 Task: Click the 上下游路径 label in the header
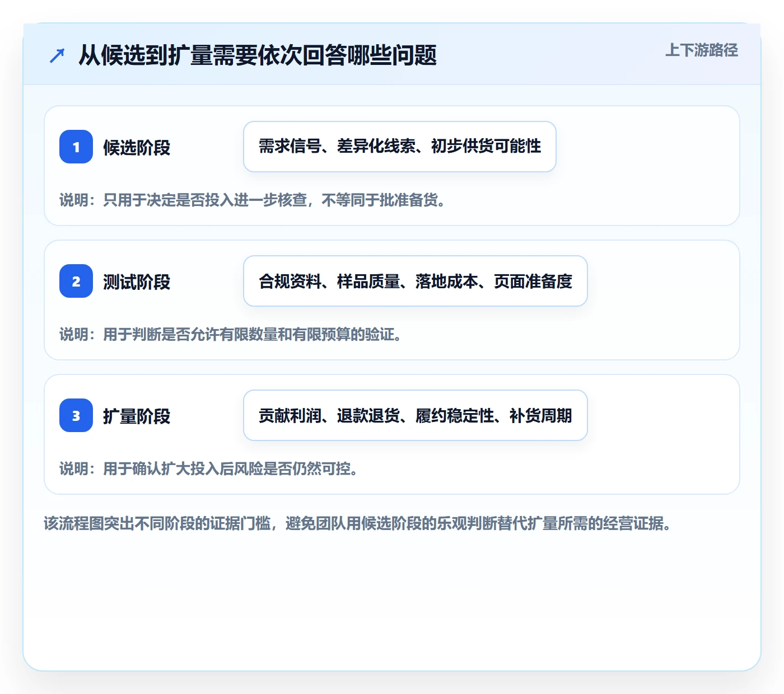[701, 50]
